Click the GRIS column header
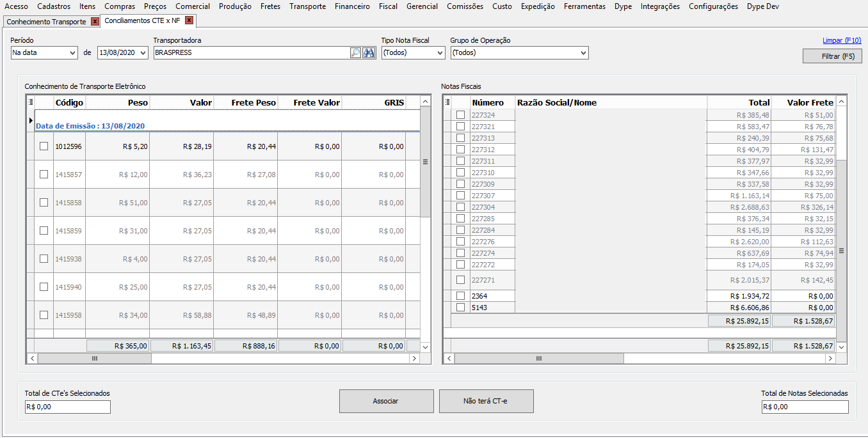Image resolution: width=868 pixels, height=438 pixels. pos(373,102)
